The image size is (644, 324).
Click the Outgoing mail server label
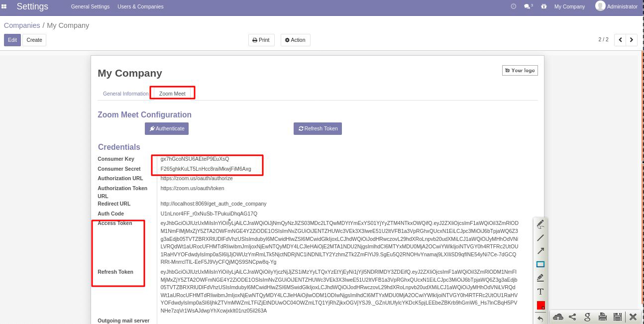pyautogui.click(x=123, y=321)
